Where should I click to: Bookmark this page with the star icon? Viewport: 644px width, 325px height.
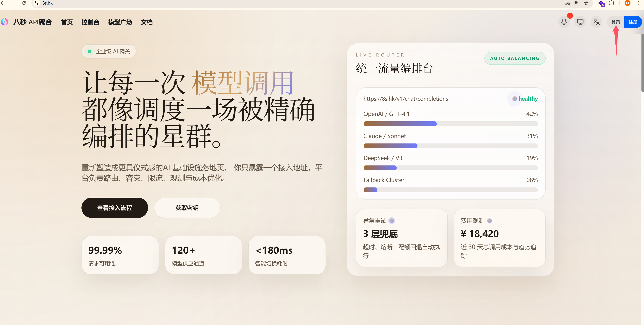click(x=586, y=3)
